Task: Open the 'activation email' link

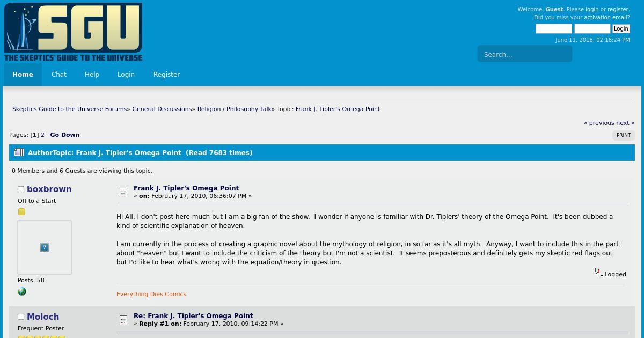Action: pos(607,17)
